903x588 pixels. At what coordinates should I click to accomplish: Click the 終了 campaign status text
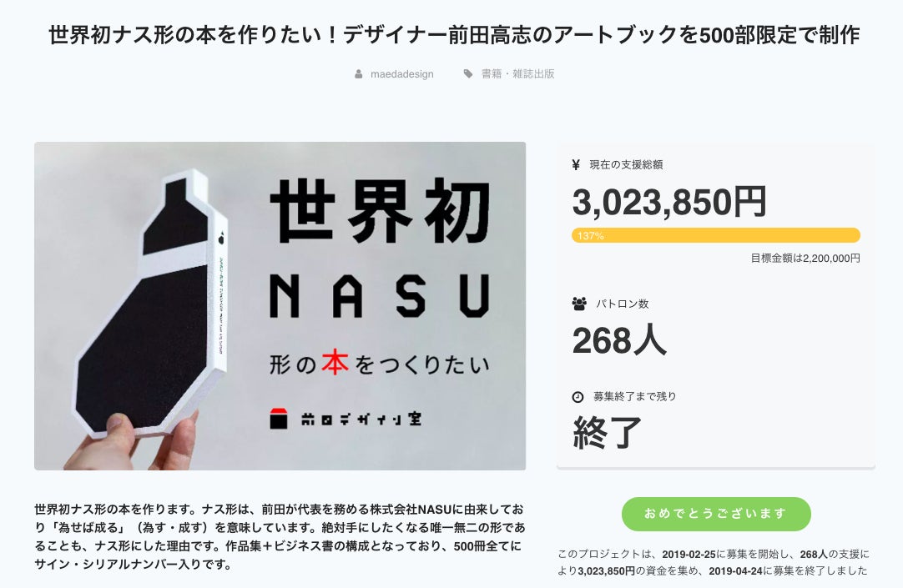tap(608, 432)
